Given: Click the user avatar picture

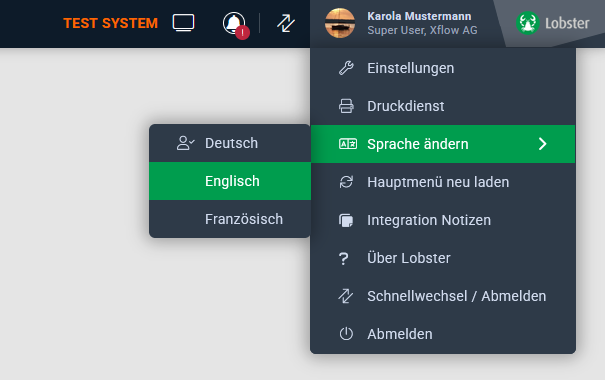Looking at the screenshot, I should pyautogui.click(x=340, y=23).
